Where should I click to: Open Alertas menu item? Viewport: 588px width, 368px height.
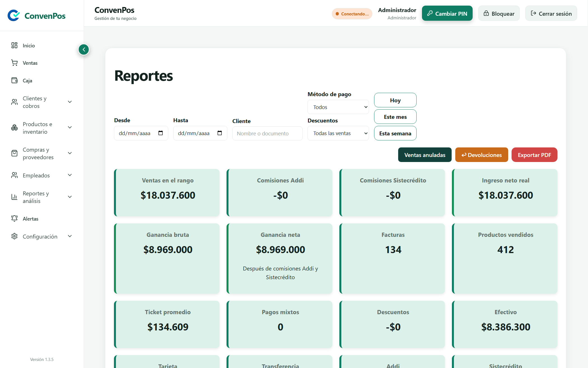(42, 219)
